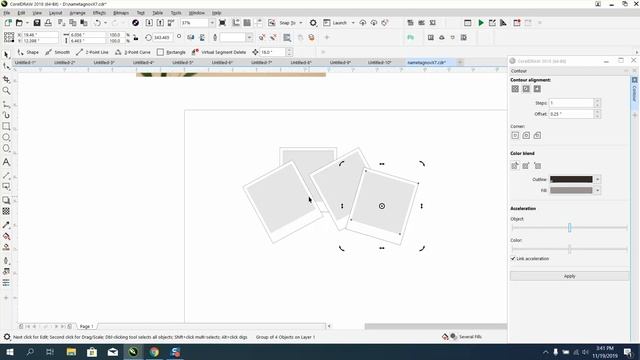
Task: Select the Drop Shadow tool in toolbox
Action: click(x=6, y=200)
